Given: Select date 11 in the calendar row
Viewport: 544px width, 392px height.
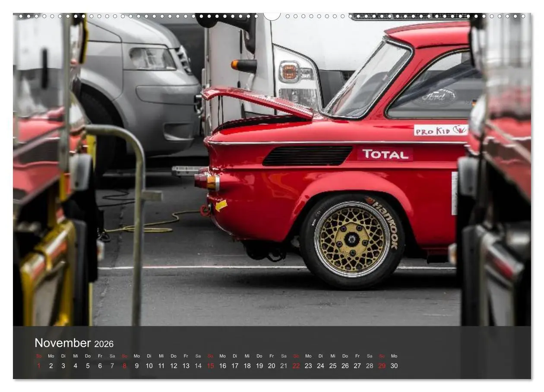Looking at the screenshot, I should pyautogui.click(x=161, y=366).
